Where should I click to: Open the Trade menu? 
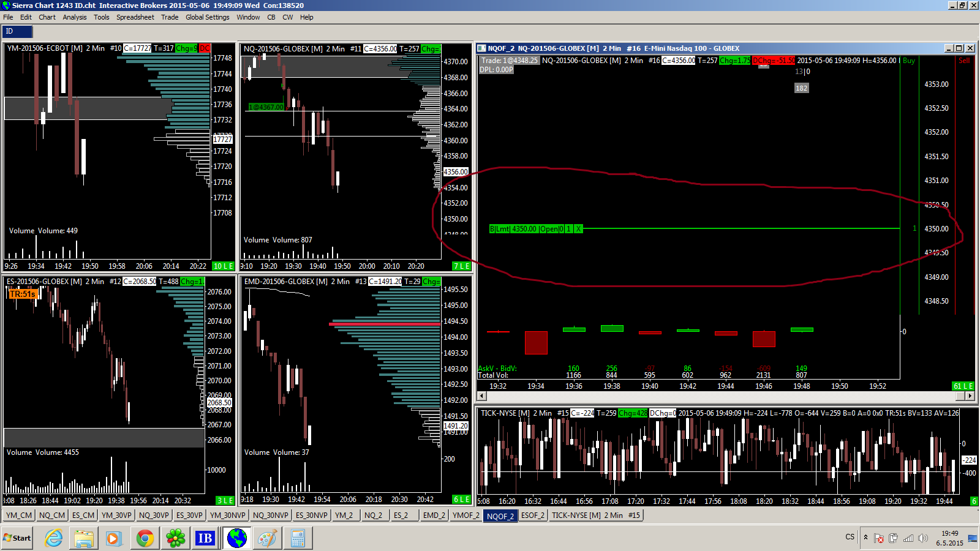click(x=170, y=17)
